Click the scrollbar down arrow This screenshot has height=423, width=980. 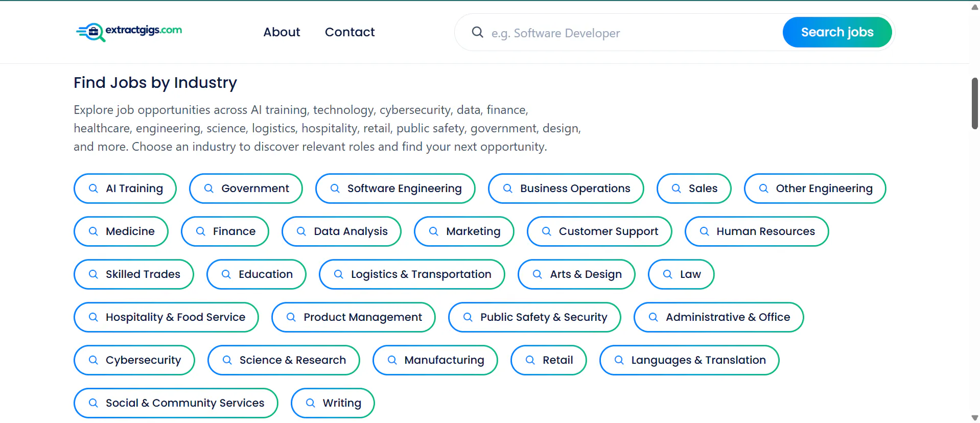point(974,418)
